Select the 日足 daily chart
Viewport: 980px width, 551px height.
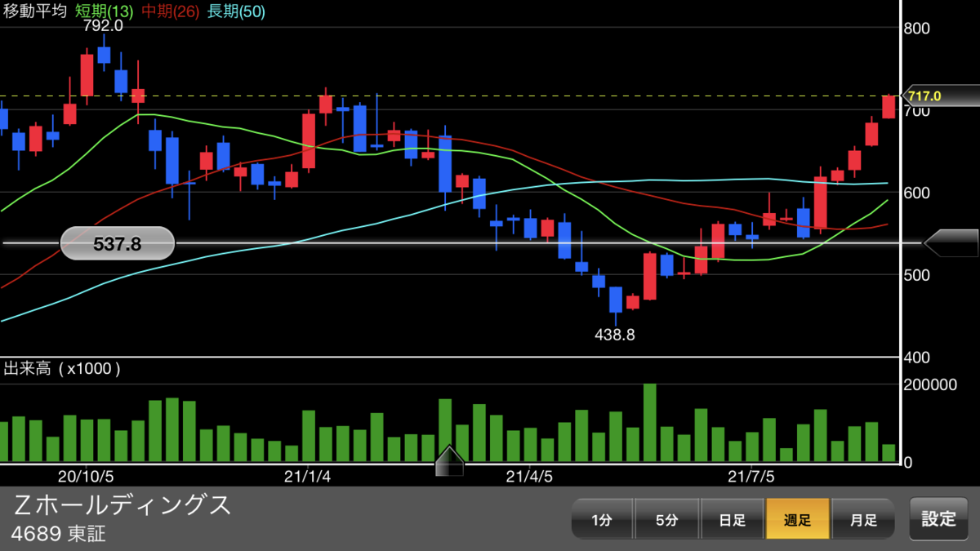pos(733,519)
